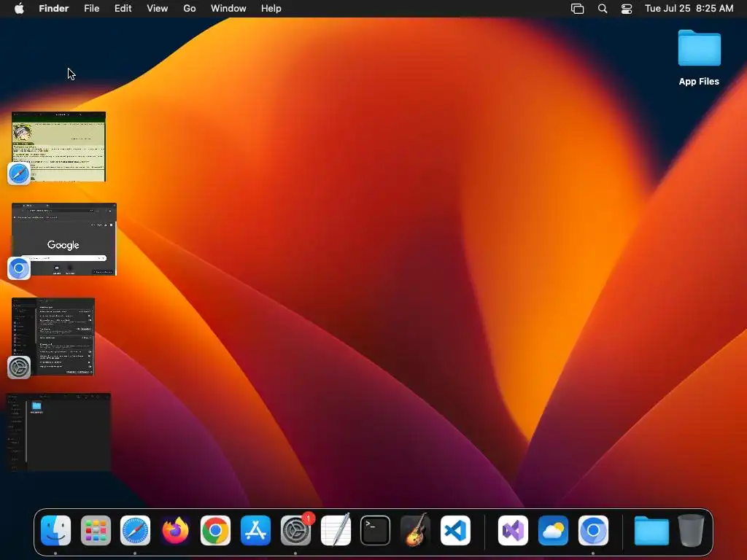Open Control Center in menu bar
The height and width of the screenshot is (560, 747).
[x=627, y=9]
